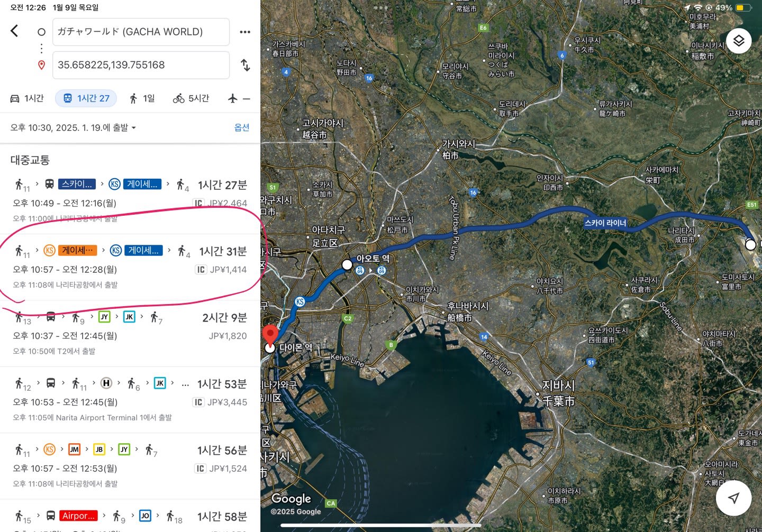Open the 1시간 53분 route via H line
Viewport: 762px width, 532px height.
click(130, 400)
